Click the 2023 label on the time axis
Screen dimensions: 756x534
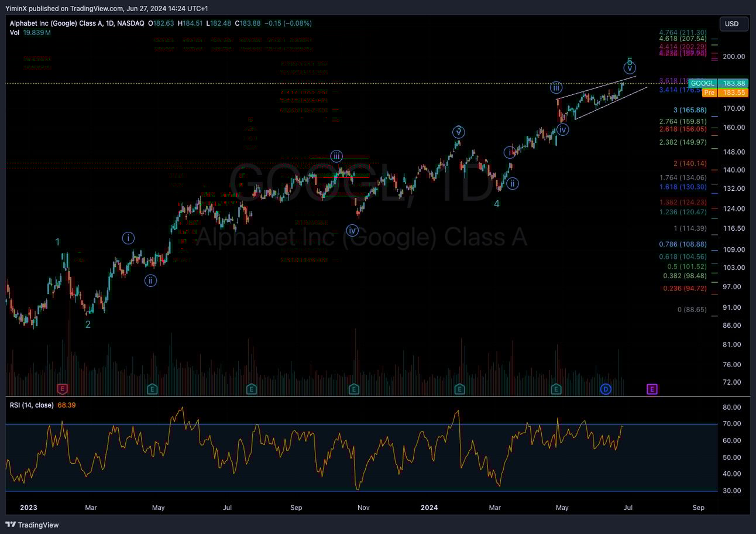pyautogui.click(x=28, y=508)
